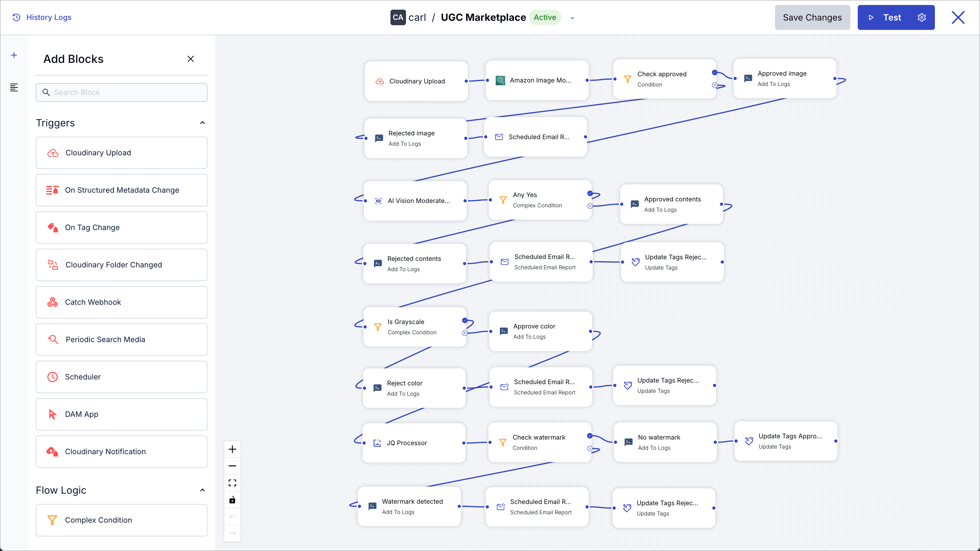
Task: Select JQ Processor node
Action: click(414, 443)
